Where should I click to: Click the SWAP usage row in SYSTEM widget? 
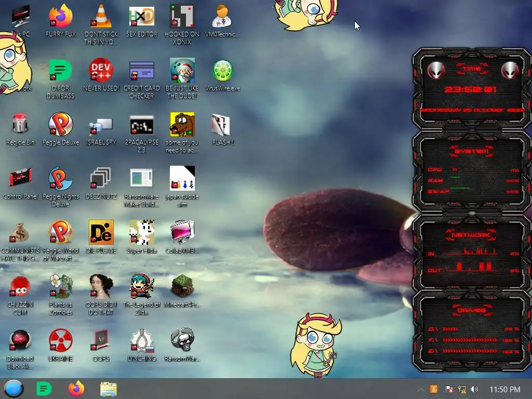[473, 191]
